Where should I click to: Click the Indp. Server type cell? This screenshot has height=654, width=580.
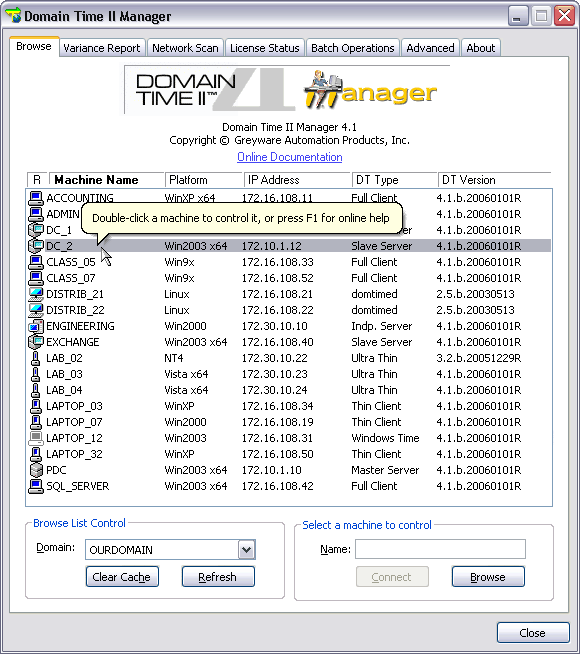(x=382, y=326)
